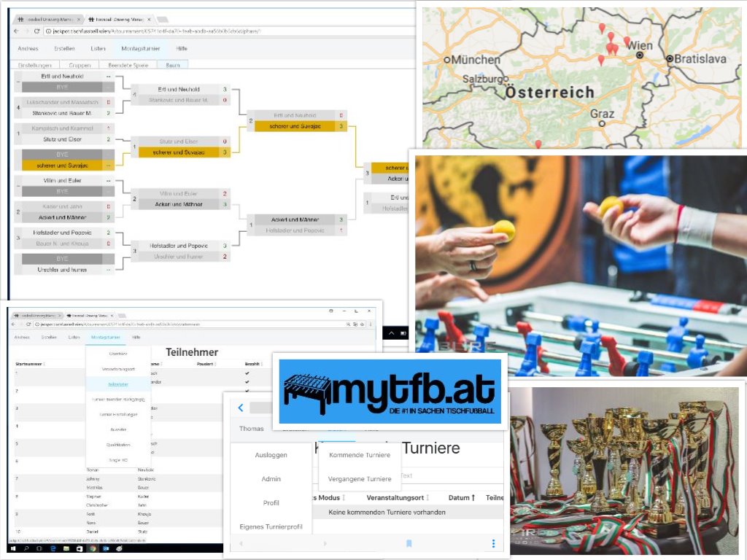Image resolution: width=747 pixels, height=560 pixels.
Task: Sort Teilnehmer table by Startnummer
Action: click(28, 364)
